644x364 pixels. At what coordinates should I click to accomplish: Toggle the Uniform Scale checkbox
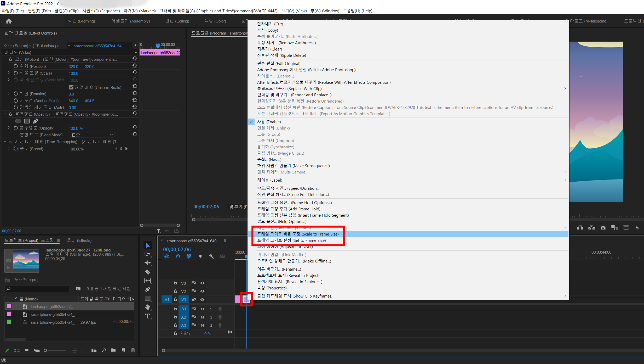point(71,87)
